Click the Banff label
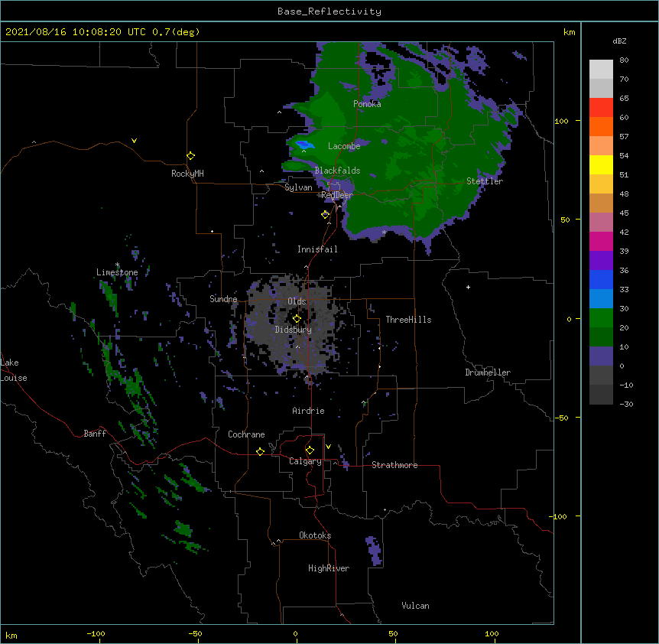Screen dimensions: 659x644 (95, 434)
